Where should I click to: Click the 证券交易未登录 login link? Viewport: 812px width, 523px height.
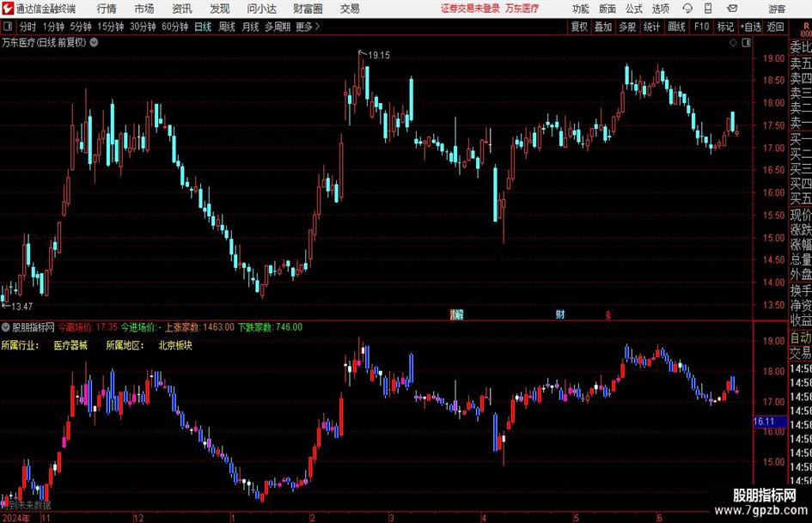470,9
